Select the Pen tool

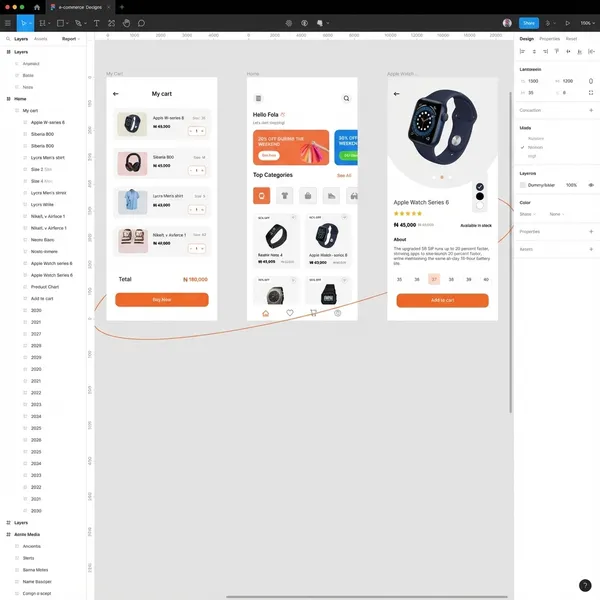[x=78, y=23]
